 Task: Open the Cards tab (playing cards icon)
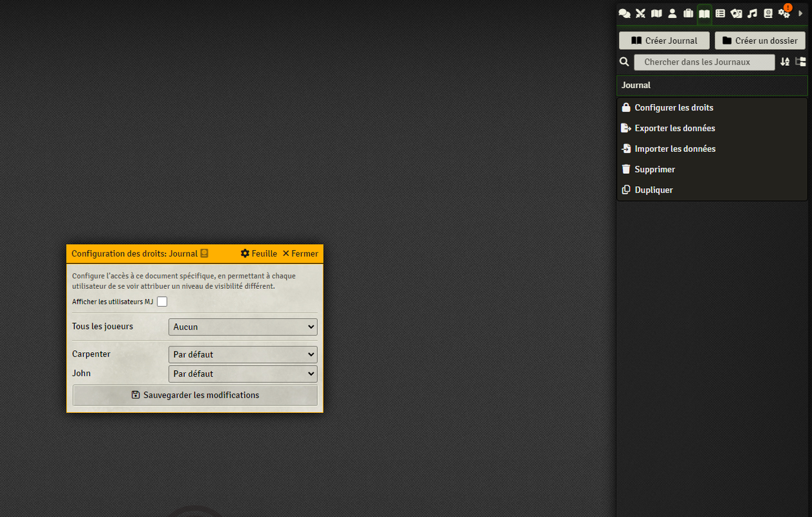pos(736,13)
